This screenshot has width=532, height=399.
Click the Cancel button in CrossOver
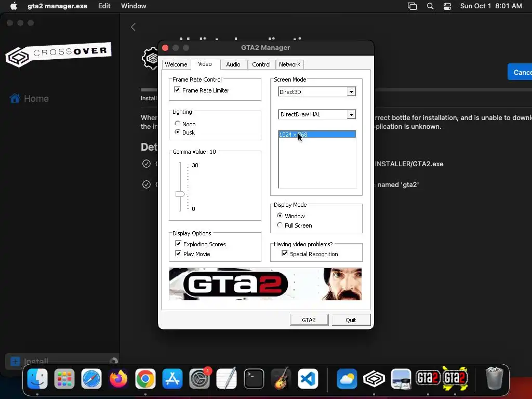520,72
